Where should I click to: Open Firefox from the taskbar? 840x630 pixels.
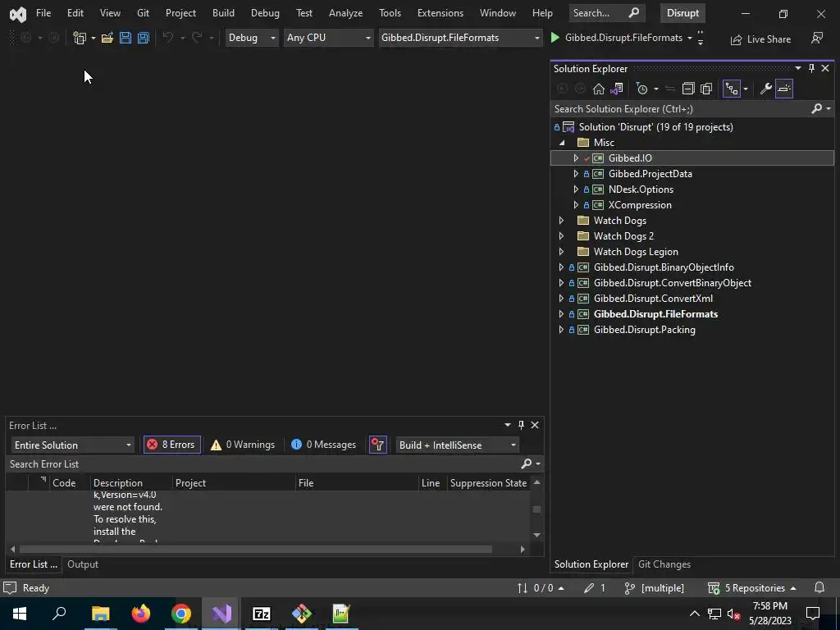click(141, 614)
